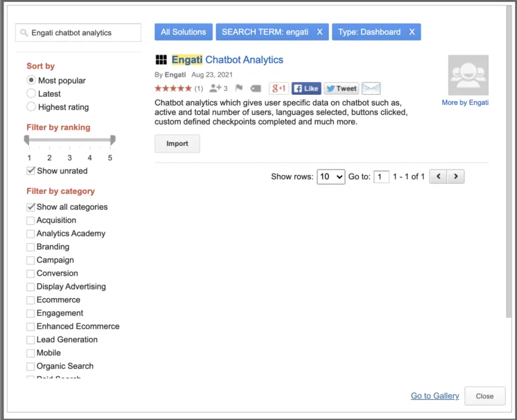Screen dimensions: 517x420
Task: Remove the Type Dashboard filter X
Action: 412,32
